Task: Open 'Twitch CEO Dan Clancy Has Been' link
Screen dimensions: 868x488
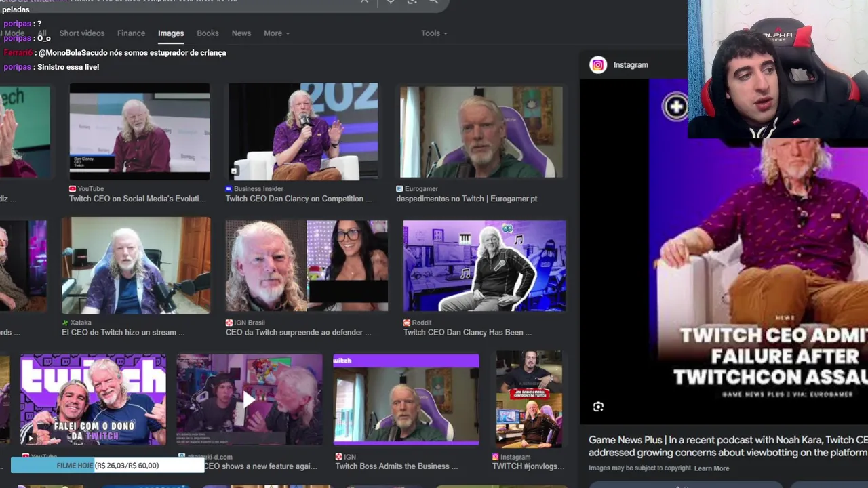Action: click(x=468, y=332)
